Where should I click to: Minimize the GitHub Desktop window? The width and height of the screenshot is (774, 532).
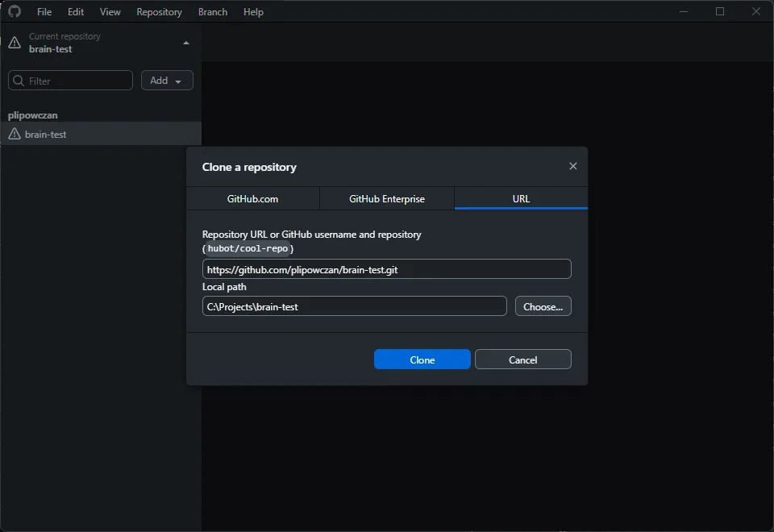(x=684, y=11)
